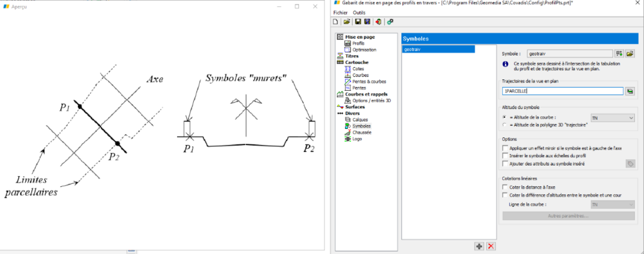644x254 pixels.
Task: Pick a trajectory layer with the green icon
Action: click(630, 92)
